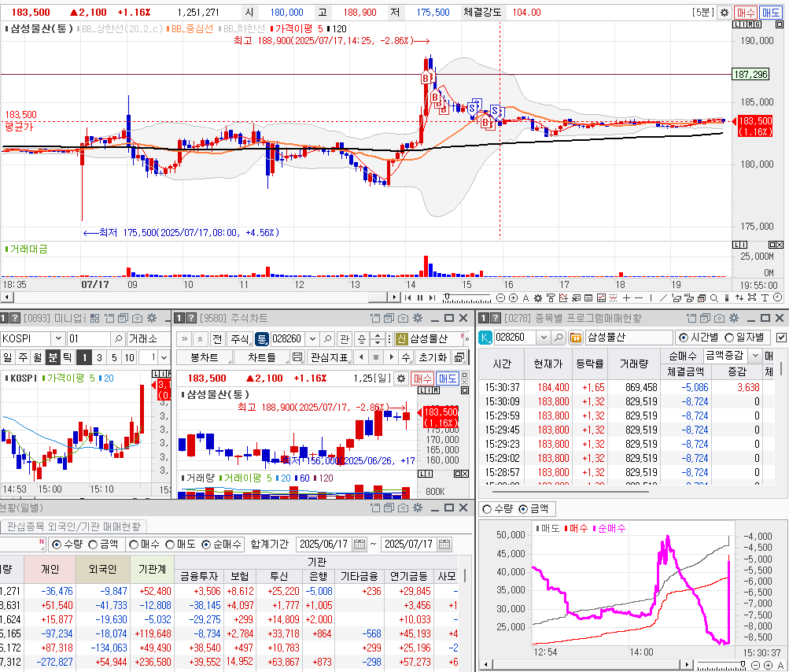Image resolution: width=789 pixels, height=672 pixels.
Task: Click the blue 매도 sell button at top right
Action: click(770, 13)
